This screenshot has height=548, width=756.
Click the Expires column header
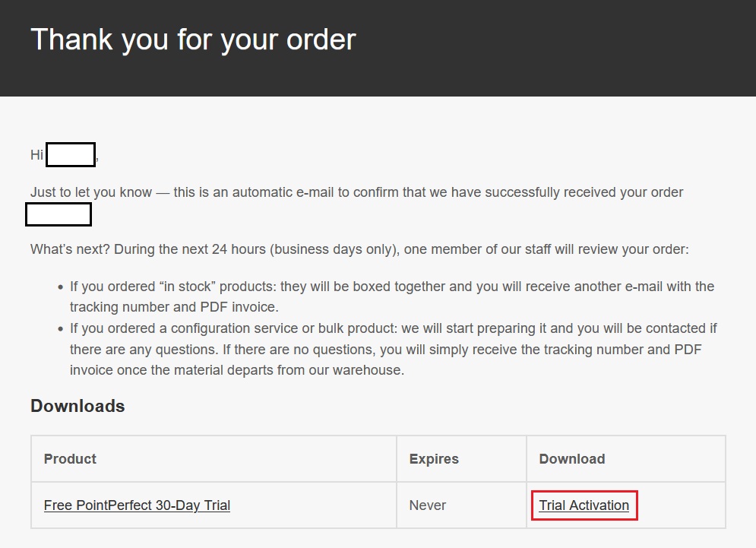[434, 459]
